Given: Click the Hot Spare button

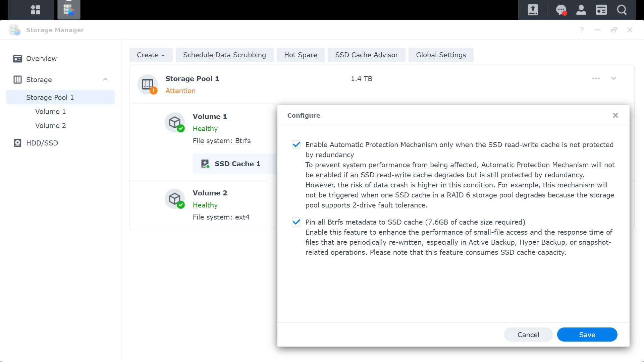Looking at the screenshot, I should coord(301,55).
